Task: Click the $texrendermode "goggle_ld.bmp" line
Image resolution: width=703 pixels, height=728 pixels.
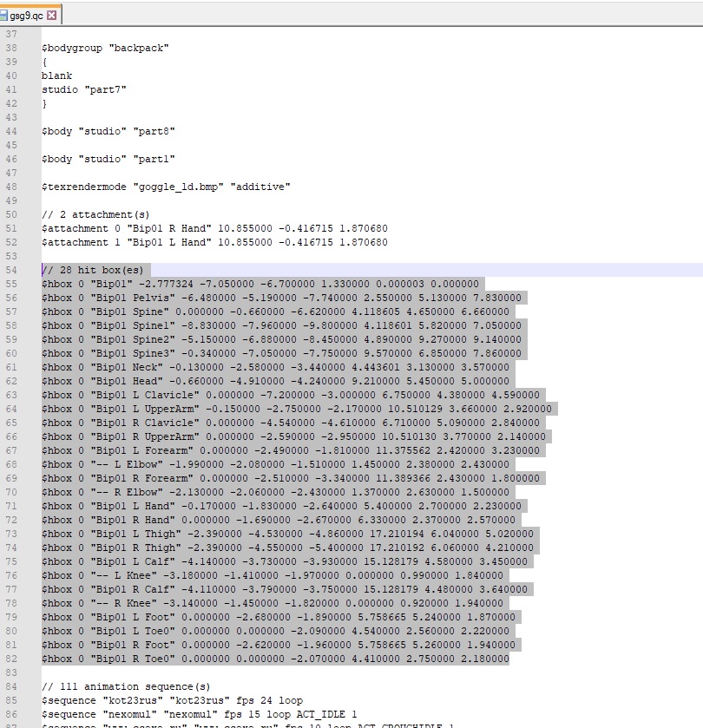Action: tap(167, 187)
